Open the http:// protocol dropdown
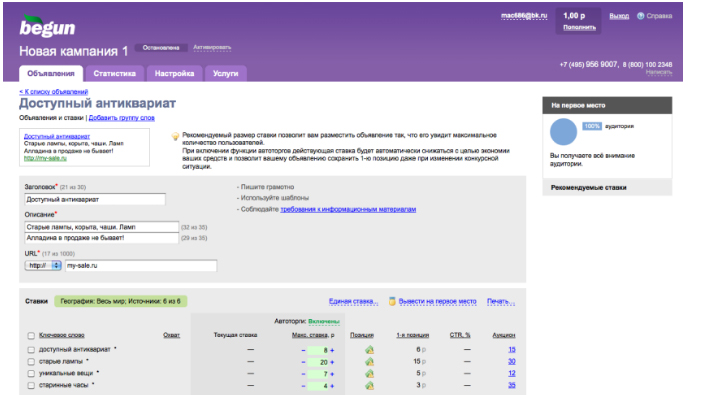The height and width of the screenshot is (395, 701). 43,265
